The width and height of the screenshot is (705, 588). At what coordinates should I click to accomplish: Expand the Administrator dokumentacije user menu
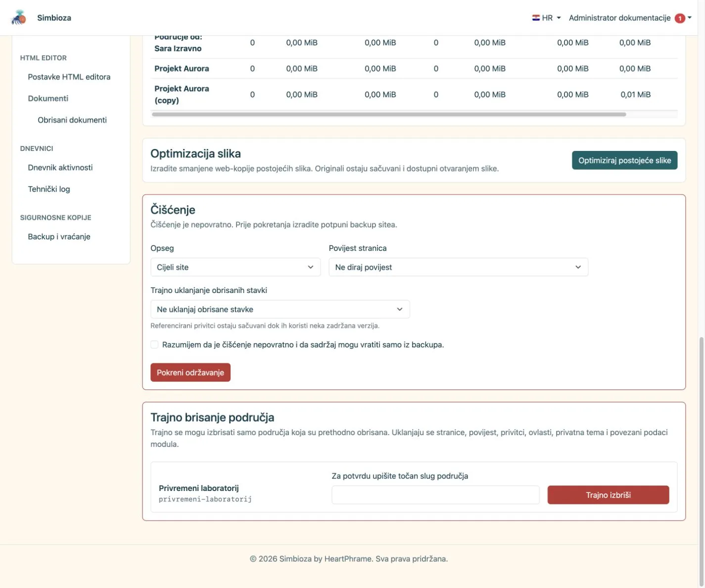point(630,18)
